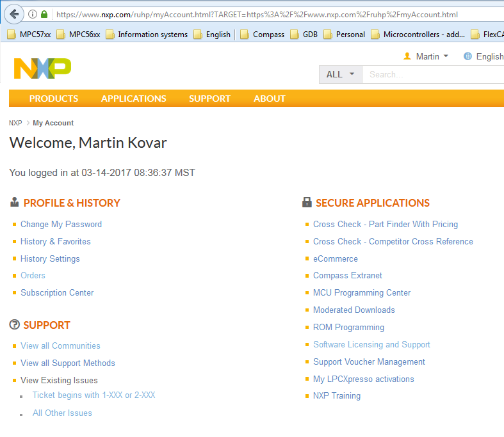This screenshot has width=504, height=437.
Task: Open View all Communities link
Action: click(x=60, y=346)
